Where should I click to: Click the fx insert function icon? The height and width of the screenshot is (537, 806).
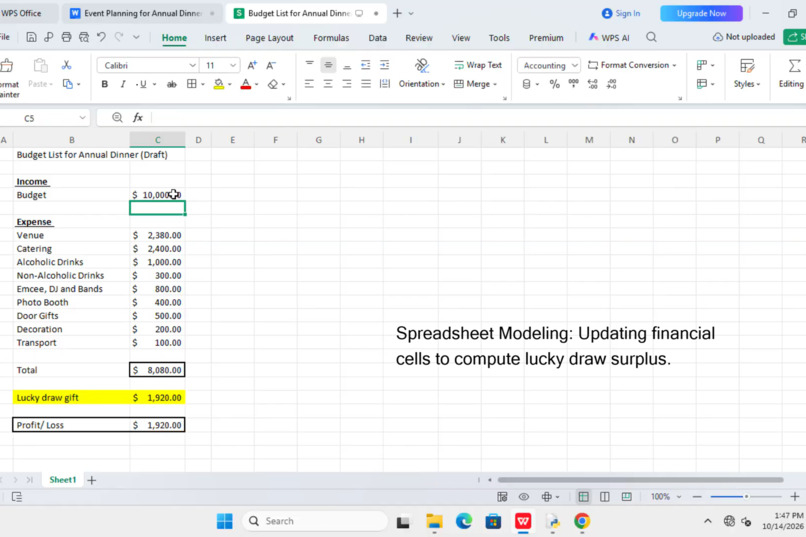138,118
